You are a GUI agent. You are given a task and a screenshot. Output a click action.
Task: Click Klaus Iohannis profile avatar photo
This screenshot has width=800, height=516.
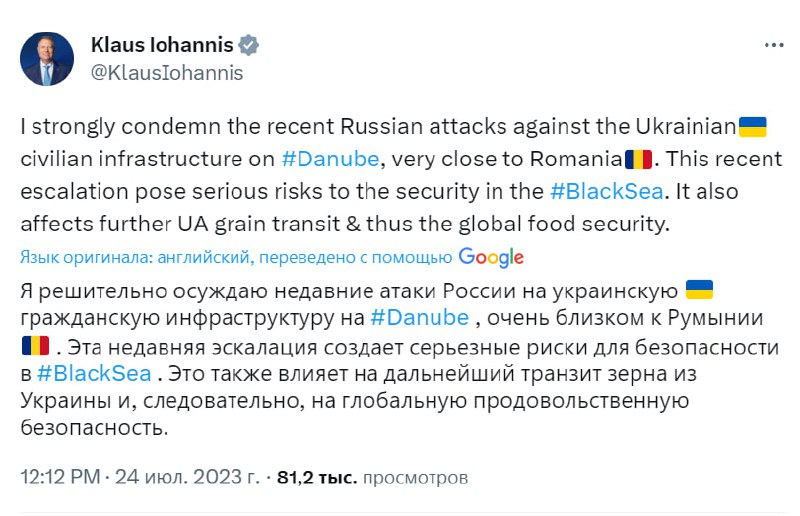pos(47,59)
